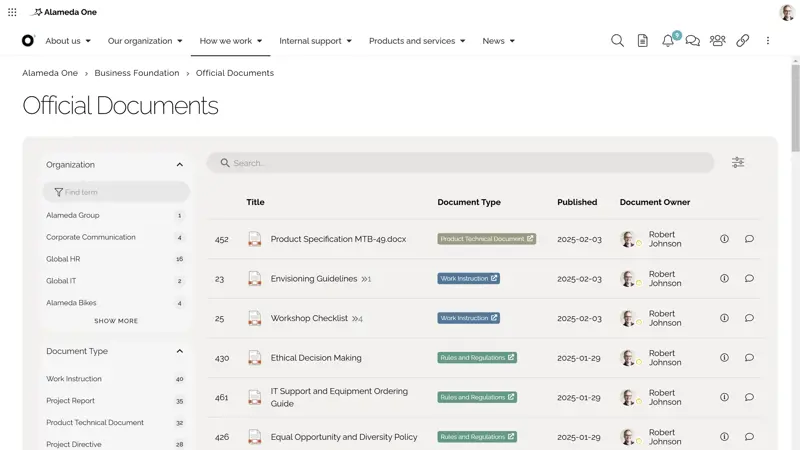Show info for IT Support and Equipment Guide
Image resolution: width=800 pixels, height=450 pixels.
click(724, 397)
